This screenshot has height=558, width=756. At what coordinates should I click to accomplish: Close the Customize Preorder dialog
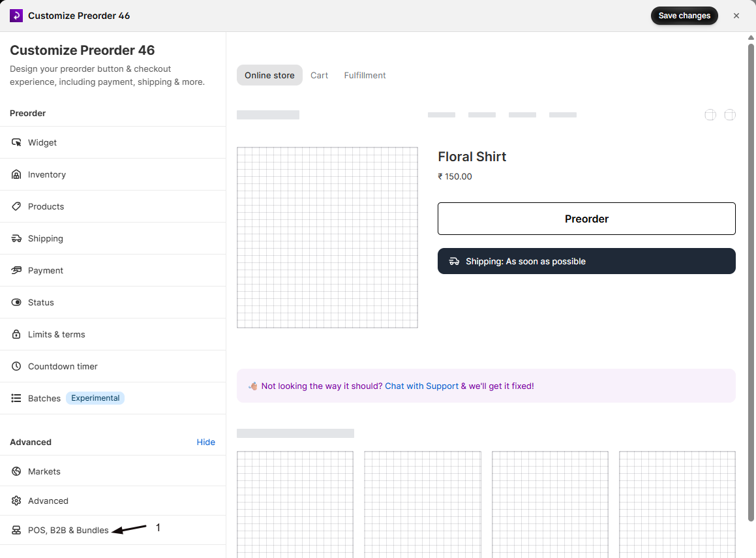736,16
